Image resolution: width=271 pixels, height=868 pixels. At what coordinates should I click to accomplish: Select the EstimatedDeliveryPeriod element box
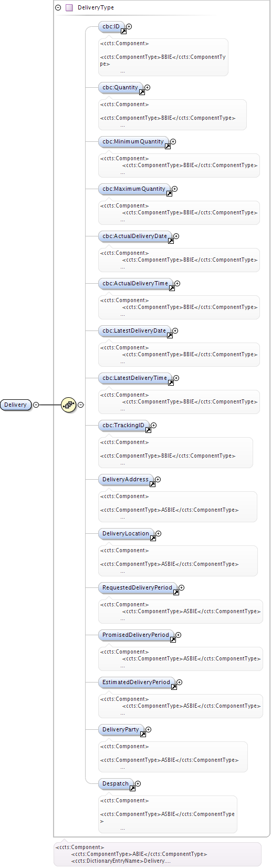tap(137, 683)
